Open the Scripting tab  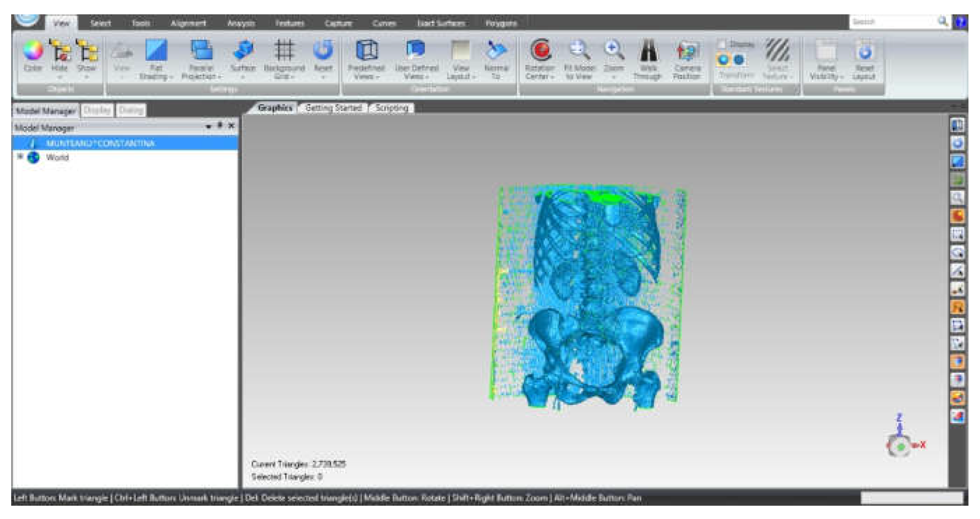click(392, 108)
